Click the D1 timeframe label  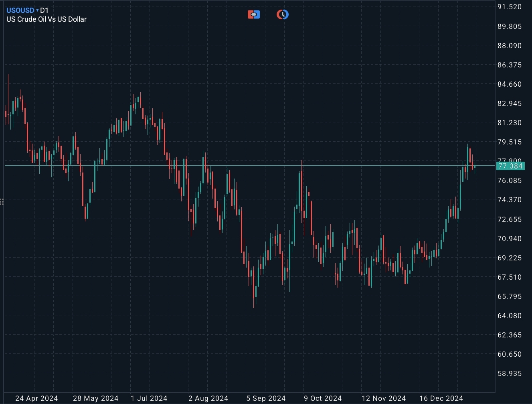44,10
